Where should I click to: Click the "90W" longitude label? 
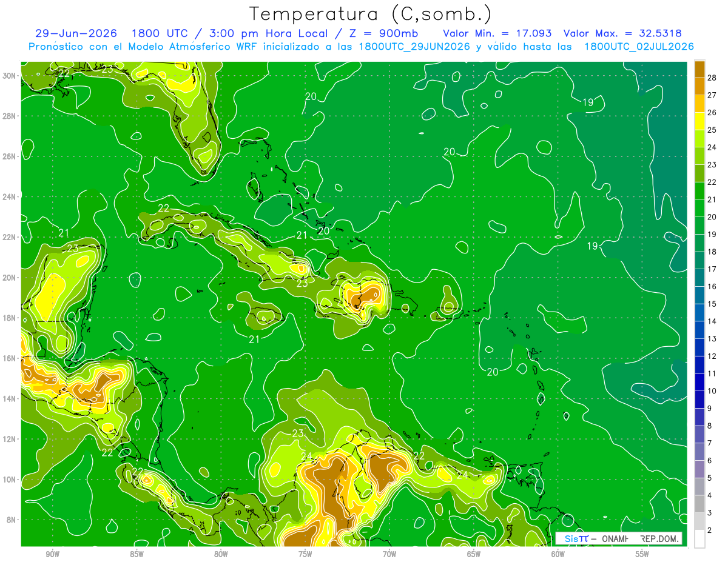click(53, 554)
